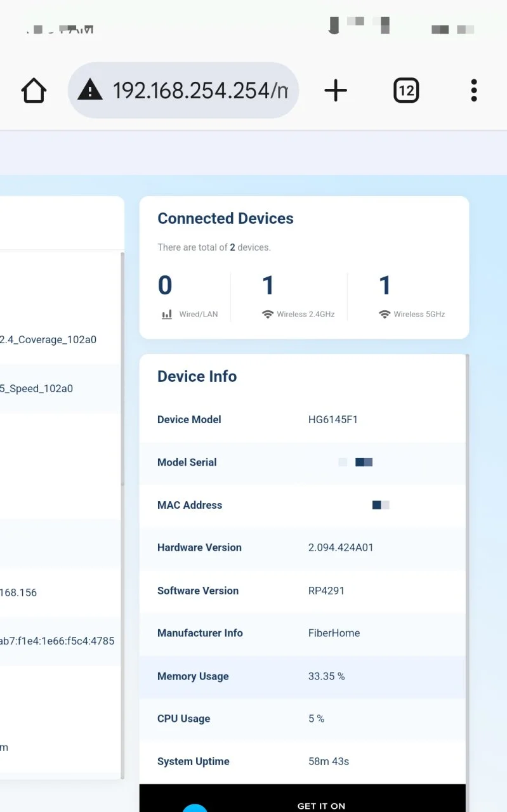507x812 pixels.
Task: Click the Wireless 5GHz count 1
Action: coord(385,285)
